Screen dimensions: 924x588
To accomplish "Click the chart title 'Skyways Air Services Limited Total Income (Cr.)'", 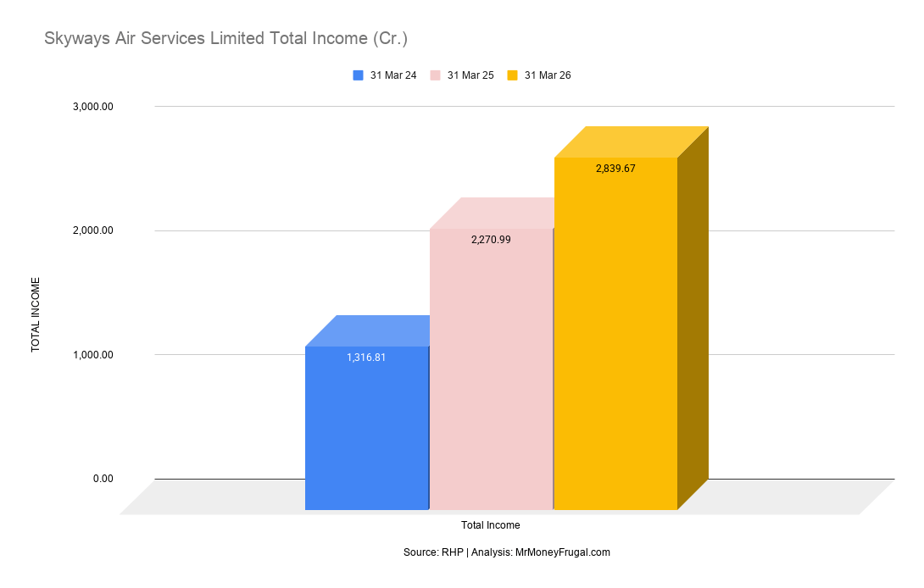I will tap(225, 38).
